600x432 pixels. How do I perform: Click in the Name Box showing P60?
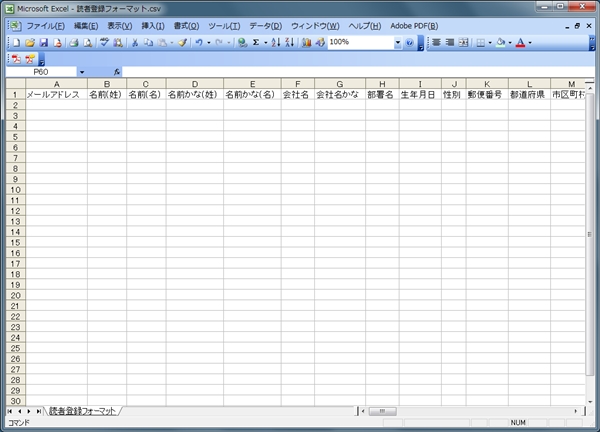pyautogui.click(x=41, y=72)
